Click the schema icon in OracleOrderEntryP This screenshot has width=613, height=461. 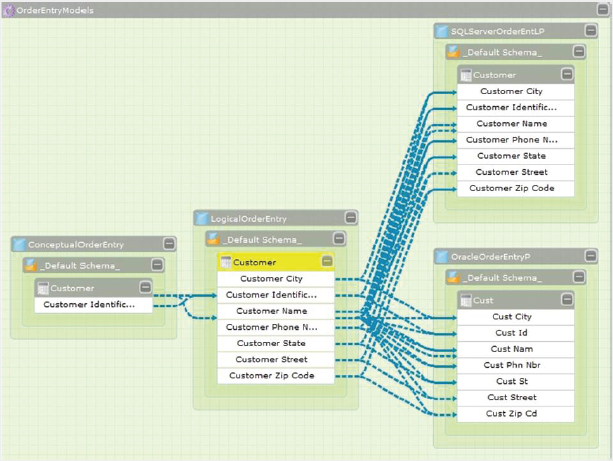click(x=453, y=278)
